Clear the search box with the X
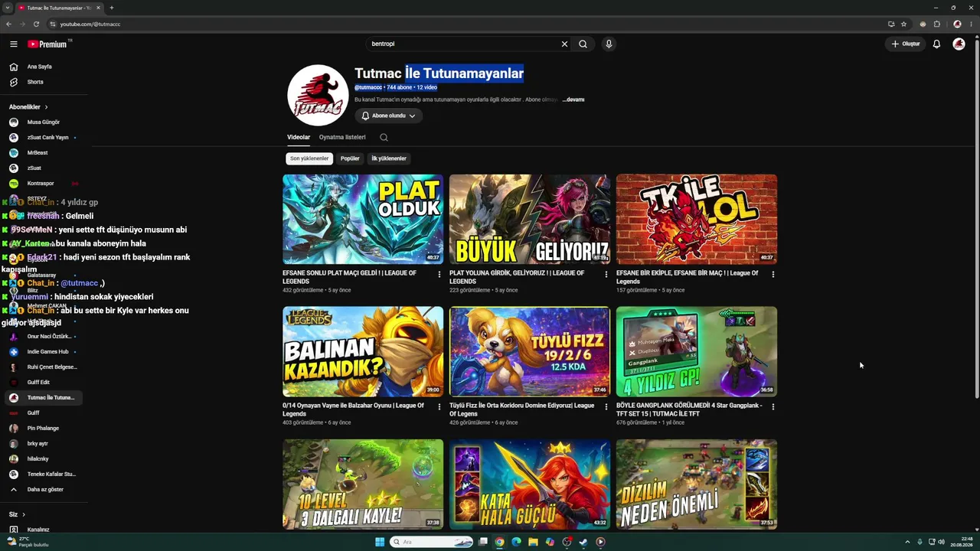The image size is (980, 551). [x=565, y=44]
